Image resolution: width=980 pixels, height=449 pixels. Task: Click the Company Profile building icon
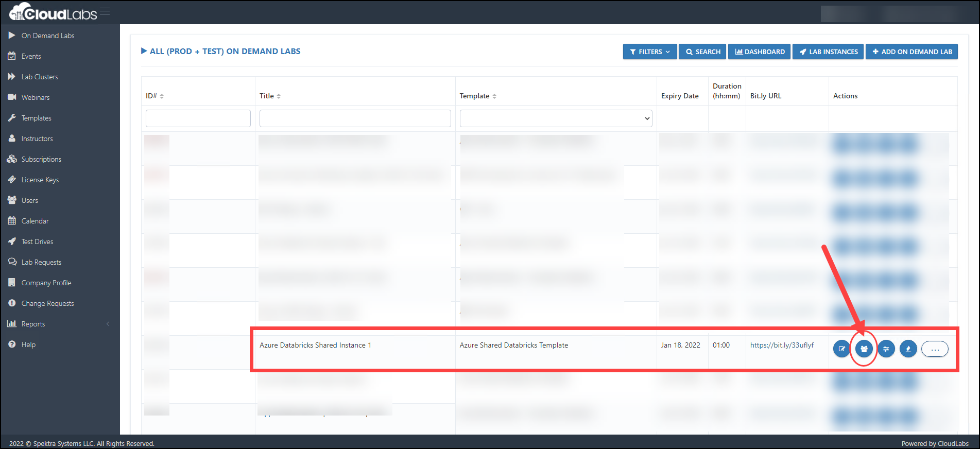point(12,283)
